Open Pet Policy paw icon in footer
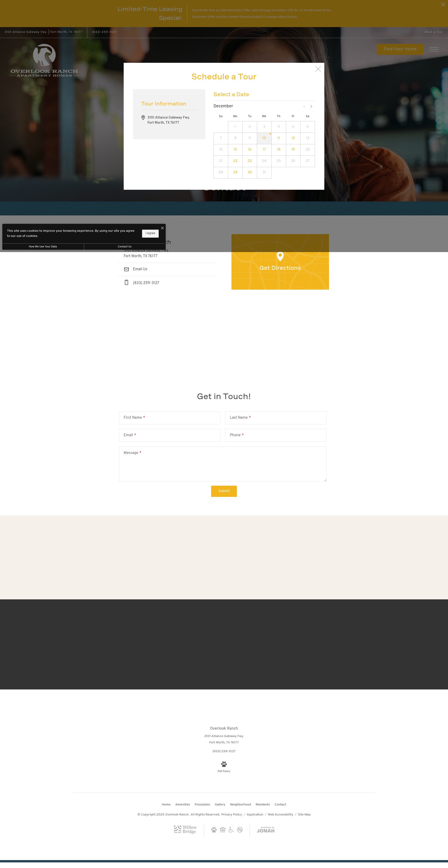Image resolution: width=448 pixels, height=868 pixels. [x=224, y=764]
